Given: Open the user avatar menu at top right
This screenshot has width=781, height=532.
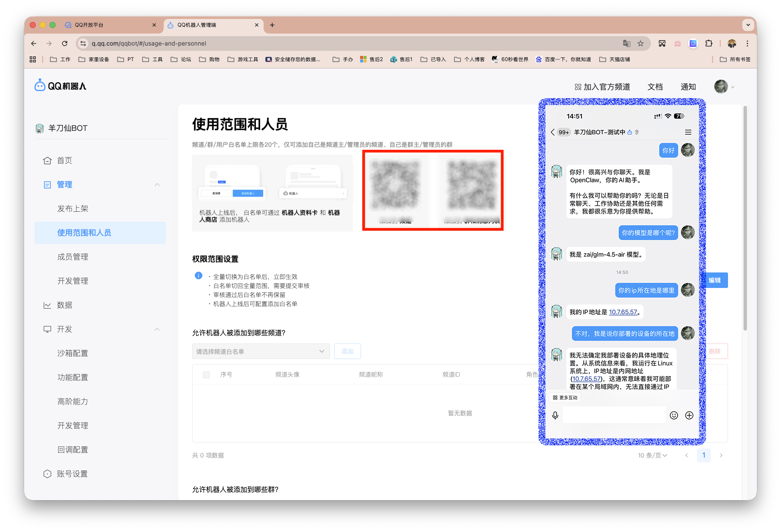Looking at the screenshot, I should [722, 87].
